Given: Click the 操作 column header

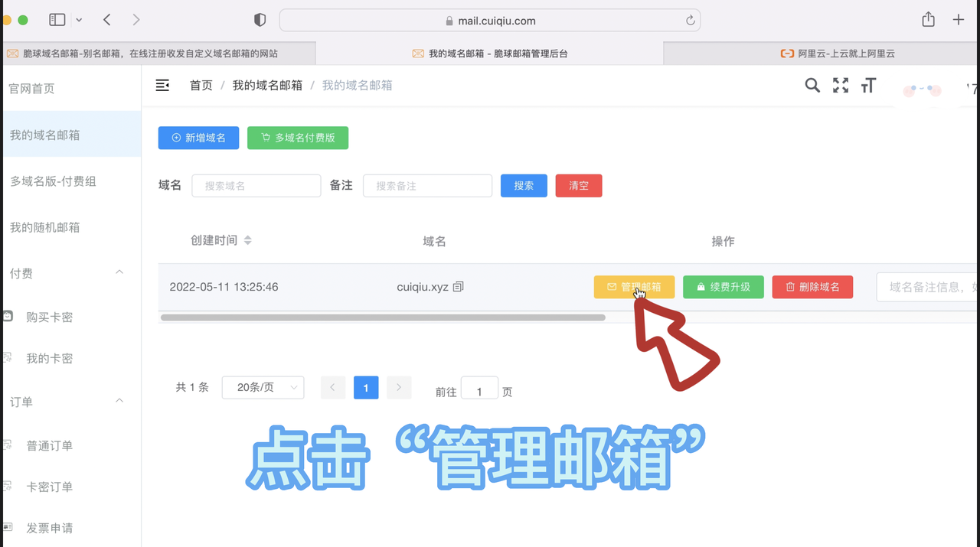Looking at the screenshot, I should [723, 241].
